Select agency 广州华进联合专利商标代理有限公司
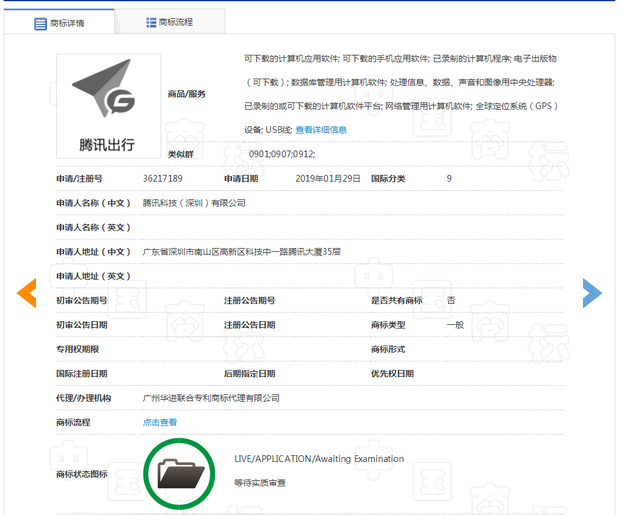 (x=211, y=398)
